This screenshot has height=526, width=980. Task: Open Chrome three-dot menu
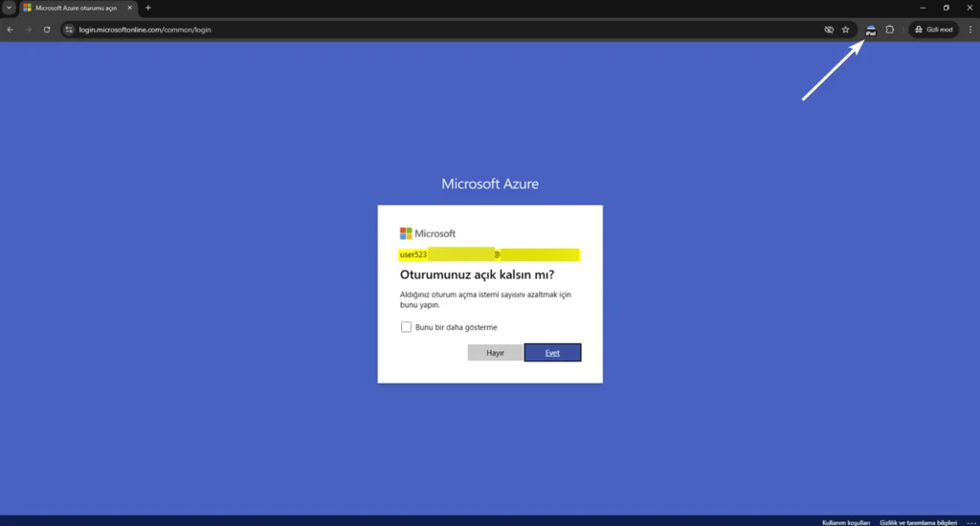[x=969, y=30]
